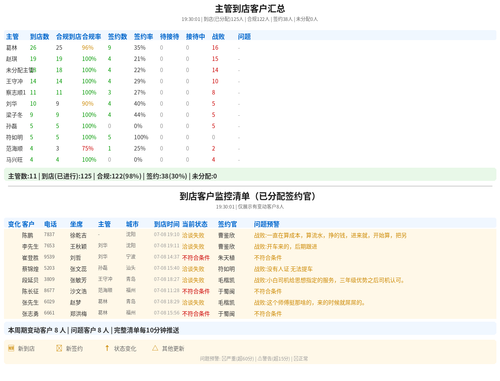Image resolution: width=500 pixels, height=381 pixels.
Task: Click the red 16 in 战败 column
Action: (x=215, y=48)
